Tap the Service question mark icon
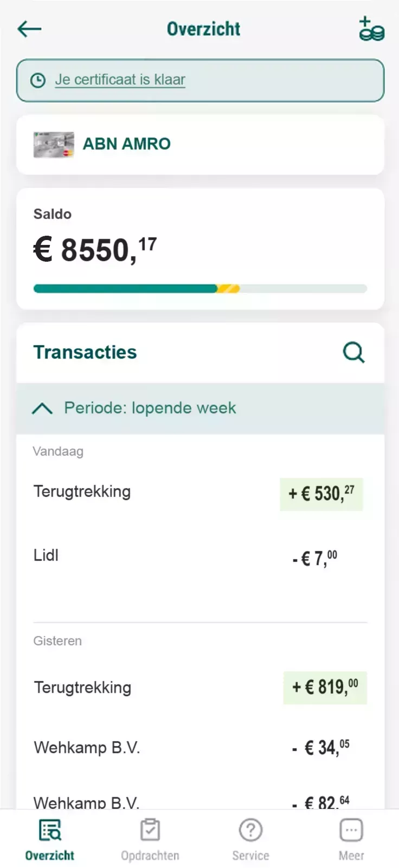 [250, 830]
